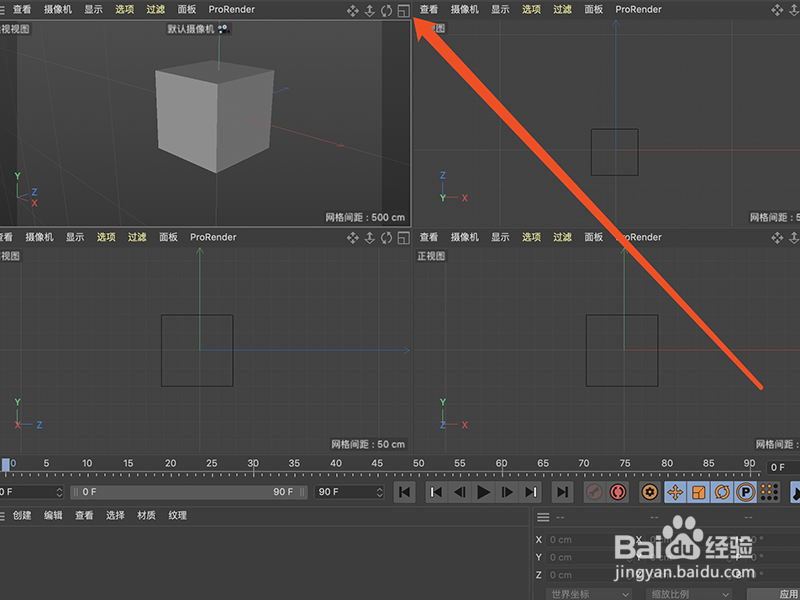Open 摄像机 menu in the bottom-left viewport

(39, 237)
